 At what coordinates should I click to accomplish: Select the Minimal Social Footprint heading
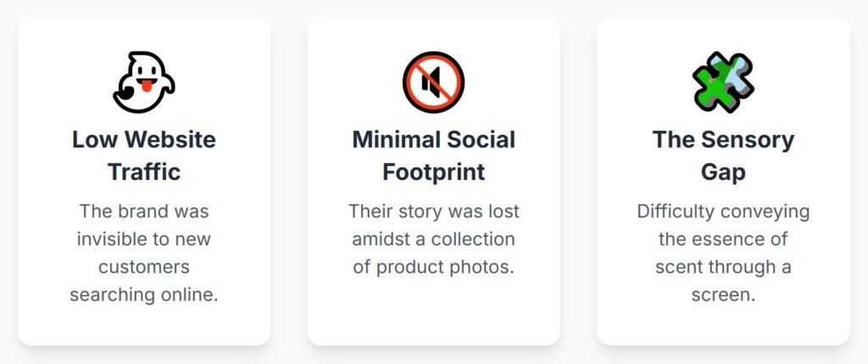[x=433, y=155]
